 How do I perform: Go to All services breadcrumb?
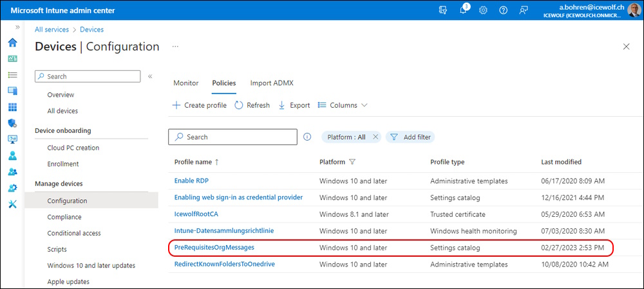tap(52, 30)
